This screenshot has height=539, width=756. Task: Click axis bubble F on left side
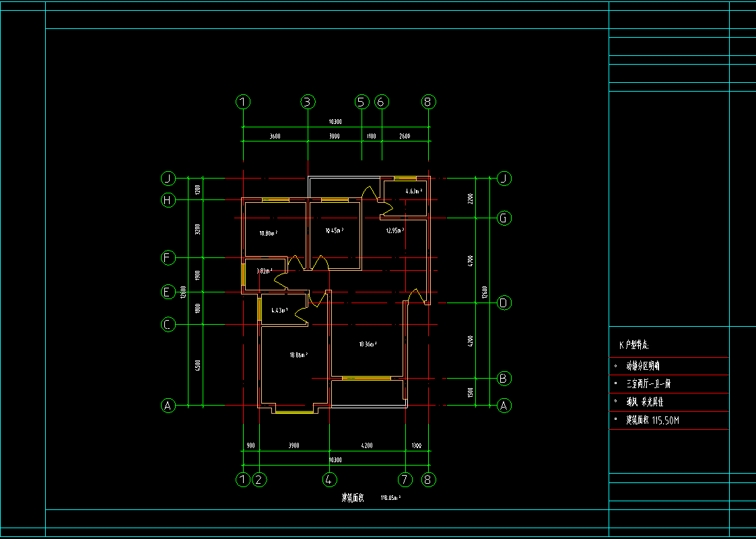click(x=168, y=258)
